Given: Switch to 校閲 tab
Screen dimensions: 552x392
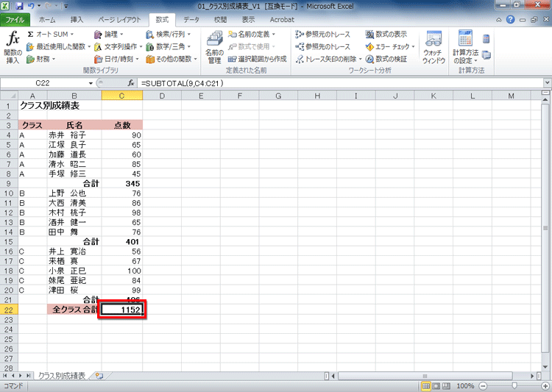Looking at the screenshot, I should (x=220, y=20).
